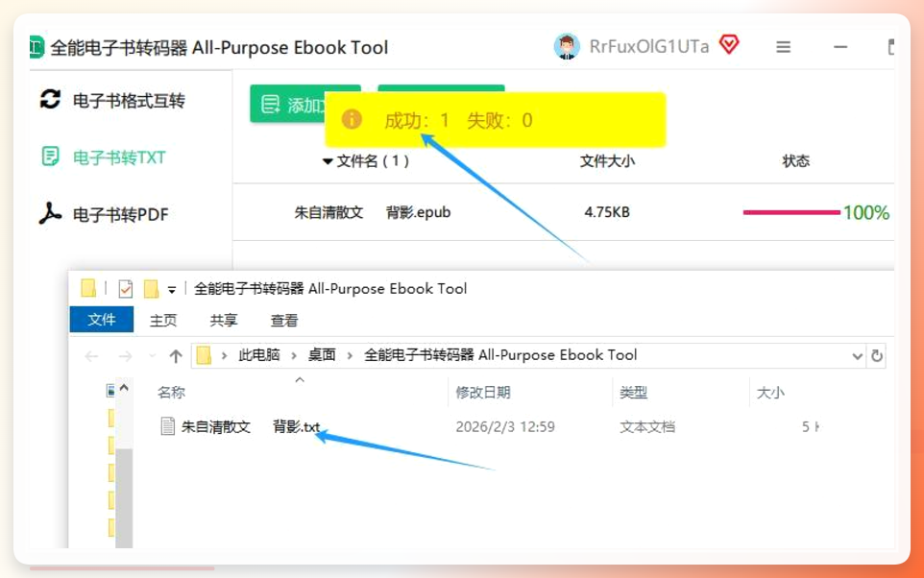The height and width of the screenshot is (578, 924).
Task: Click 桌面 in the address breadcrumb
Action: tap(322, 354)
